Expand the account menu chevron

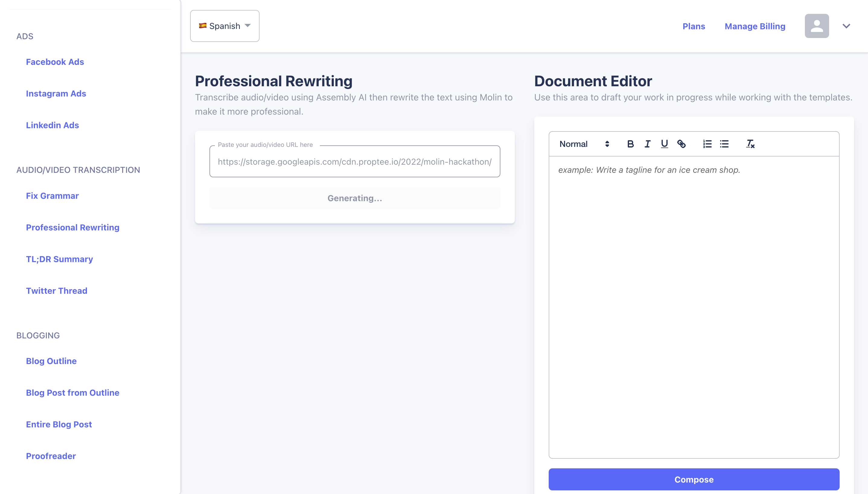coord(846,26)
